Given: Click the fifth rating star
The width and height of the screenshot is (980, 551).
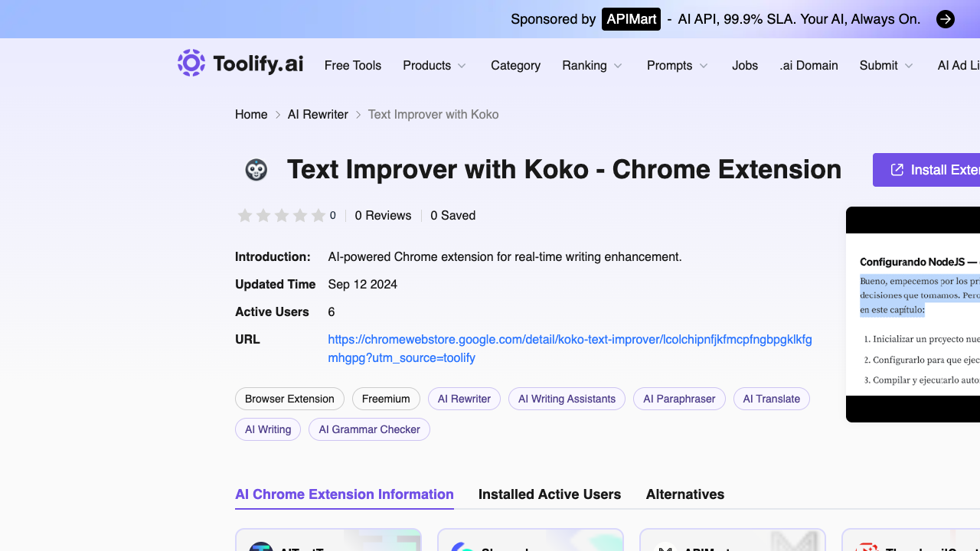Looking at the screenshot, I should (x=318, y=216).
